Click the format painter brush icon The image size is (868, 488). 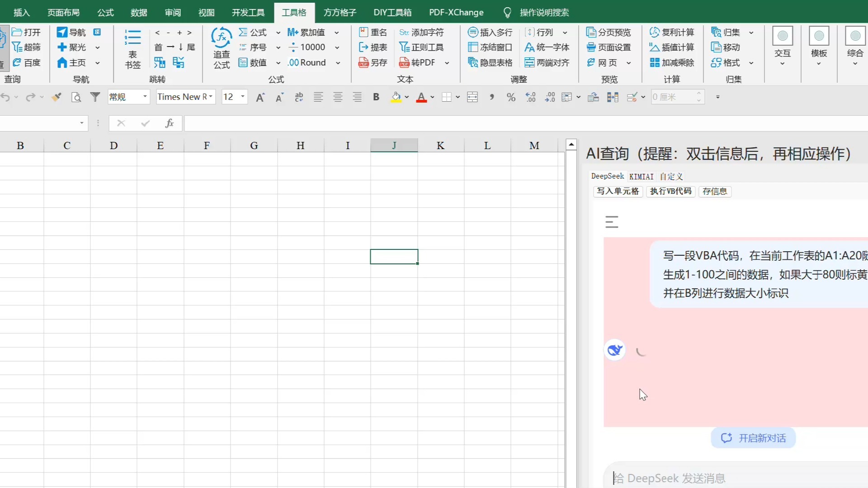click(x=56, y=97)
